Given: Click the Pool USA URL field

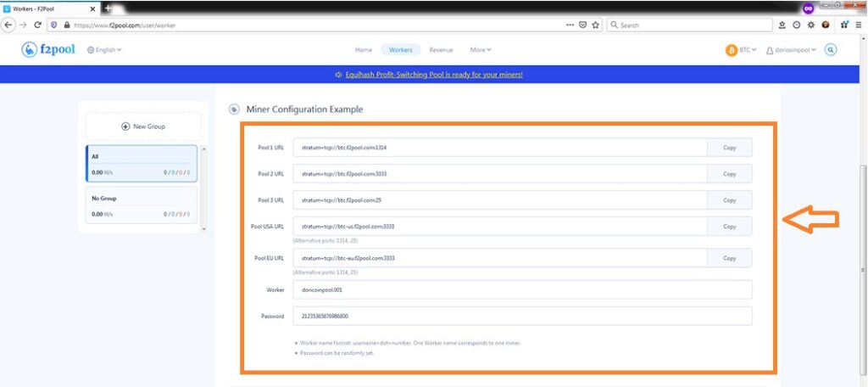Looking at the screenshot, I should 500,227.
